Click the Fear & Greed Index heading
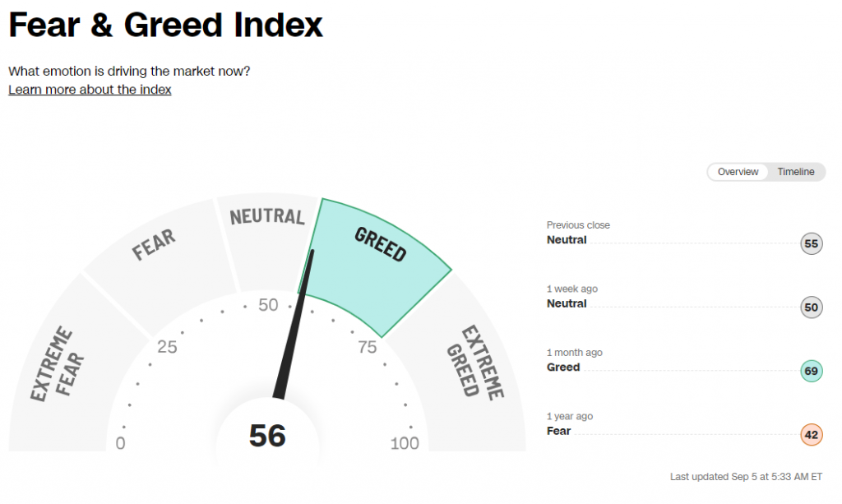The image size is (842, 504). [165, 25]
